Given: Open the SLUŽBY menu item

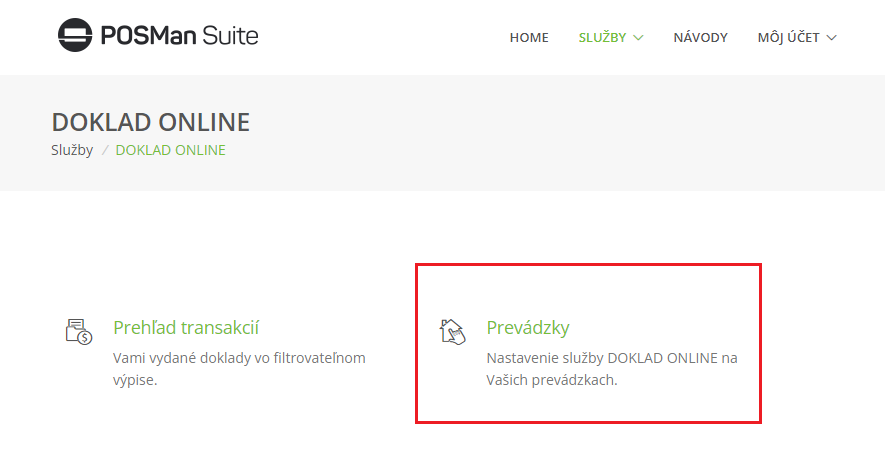Looking at the screenshot, I should tap(602, 37).
